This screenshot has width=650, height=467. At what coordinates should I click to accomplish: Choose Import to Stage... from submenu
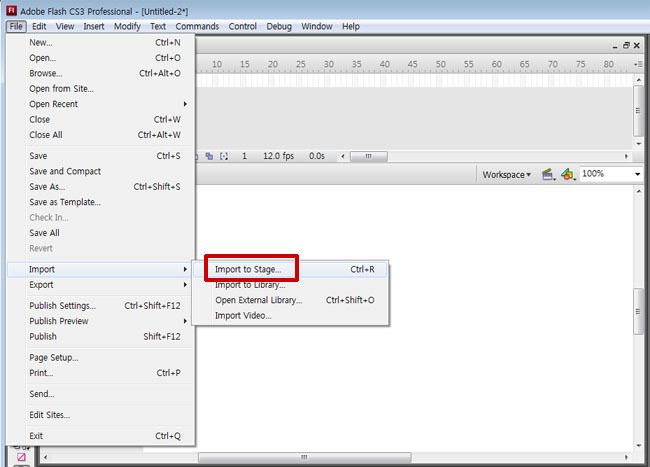pos(291,269)
